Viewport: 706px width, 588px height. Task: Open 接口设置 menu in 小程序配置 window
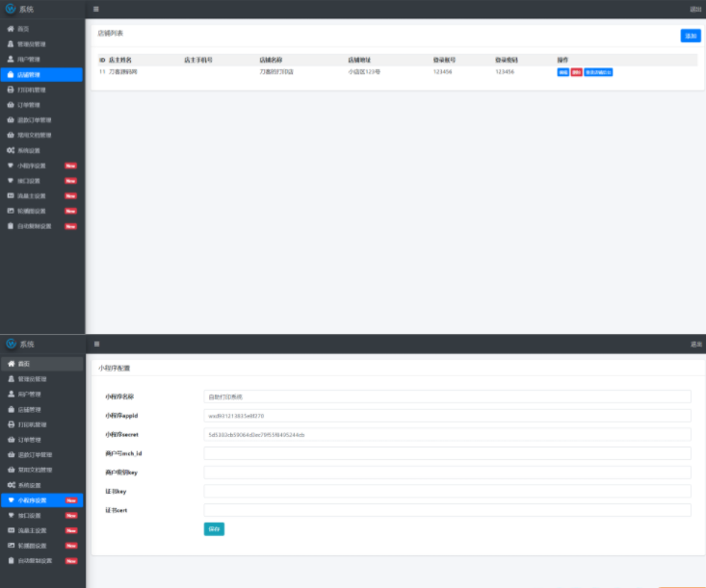(42, 516)
